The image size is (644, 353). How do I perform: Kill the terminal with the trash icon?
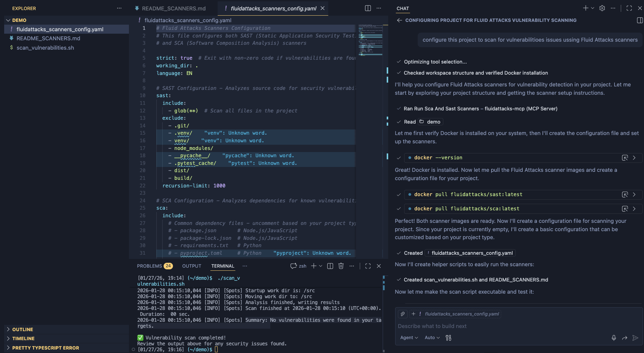click(341, 266)
